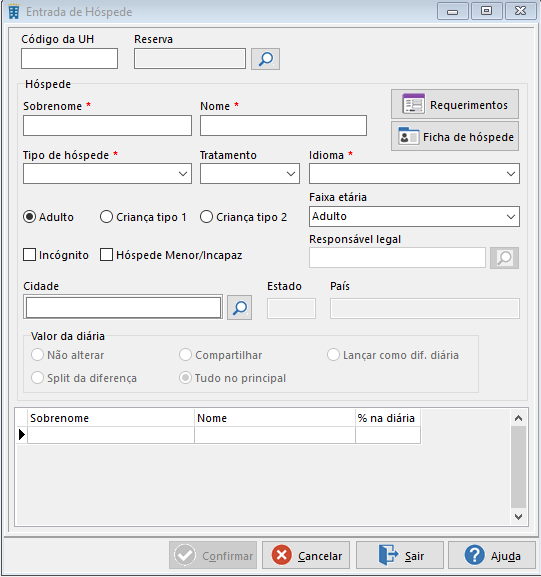Open Ficha de hóspede
Viewport: 541px width, 577px height.
(455, 137)
